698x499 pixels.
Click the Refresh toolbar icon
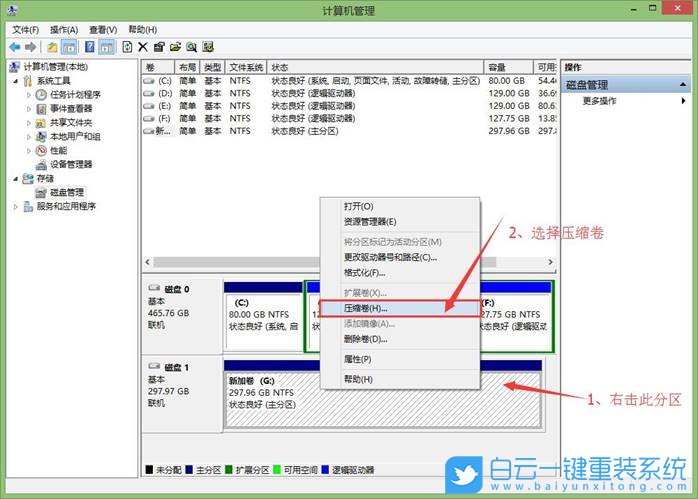pos(127,47)
